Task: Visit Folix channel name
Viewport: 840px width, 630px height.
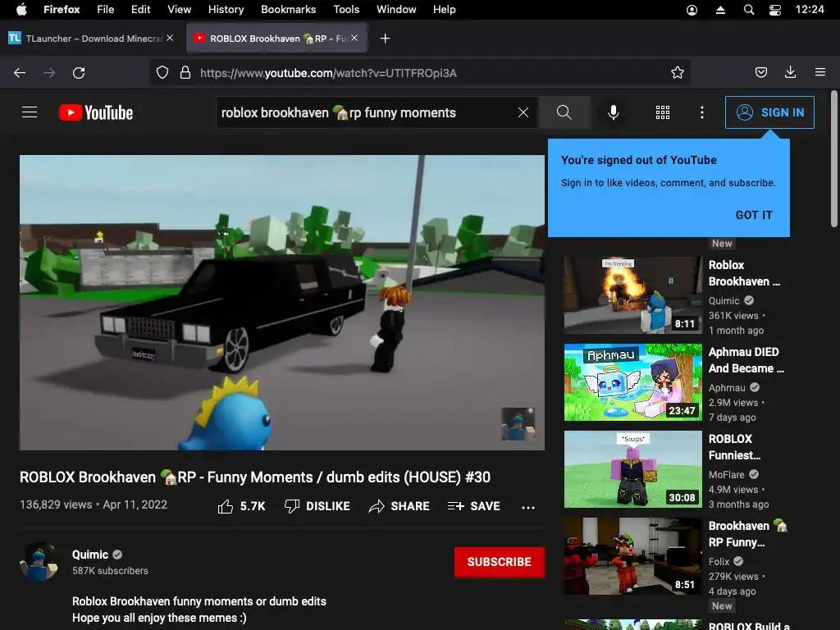Action: [719, 561]
